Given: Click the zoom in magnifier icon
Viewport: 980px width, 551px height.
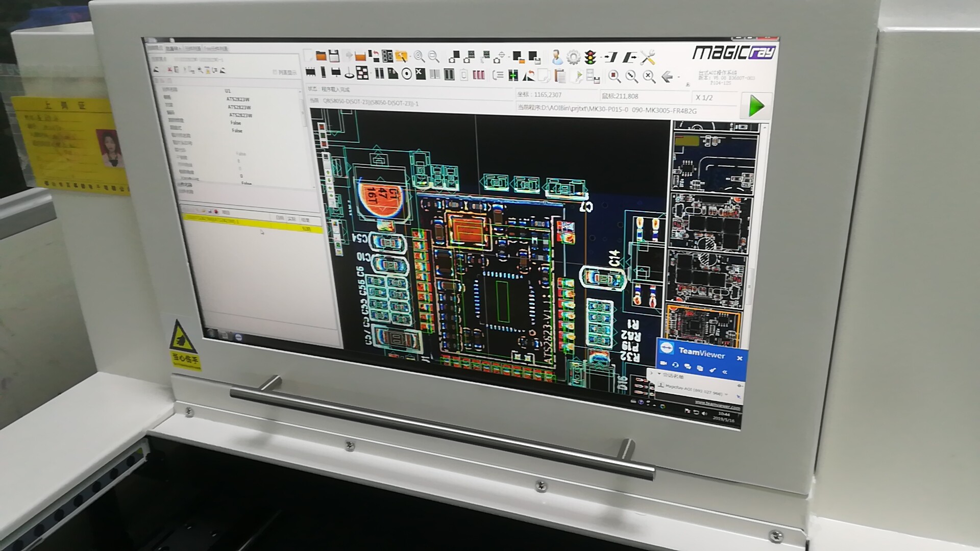Looking at the screenshot, I should point(419,56).
